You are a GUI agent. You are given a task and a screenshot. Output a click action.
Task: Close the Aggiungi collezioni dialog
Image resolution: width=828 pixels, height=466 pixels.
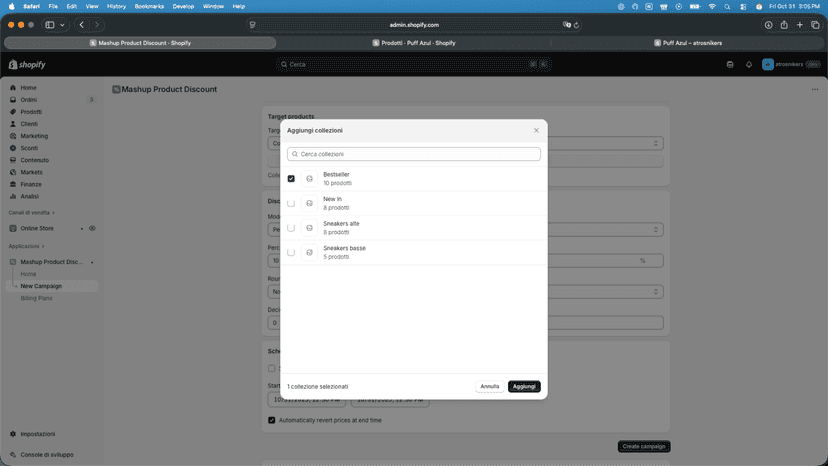coord(536,130)
